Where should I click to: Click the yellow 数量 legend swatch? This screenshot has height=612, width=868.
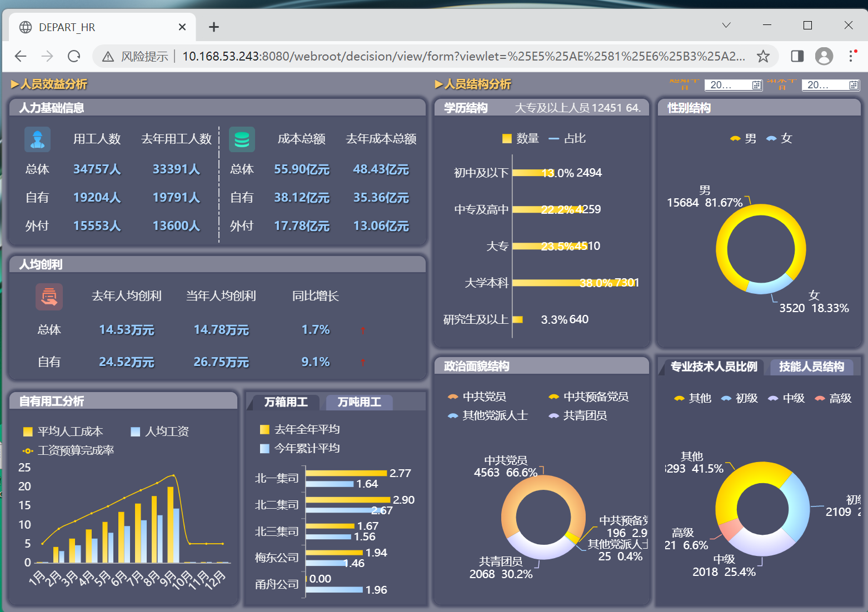point(507,139)
